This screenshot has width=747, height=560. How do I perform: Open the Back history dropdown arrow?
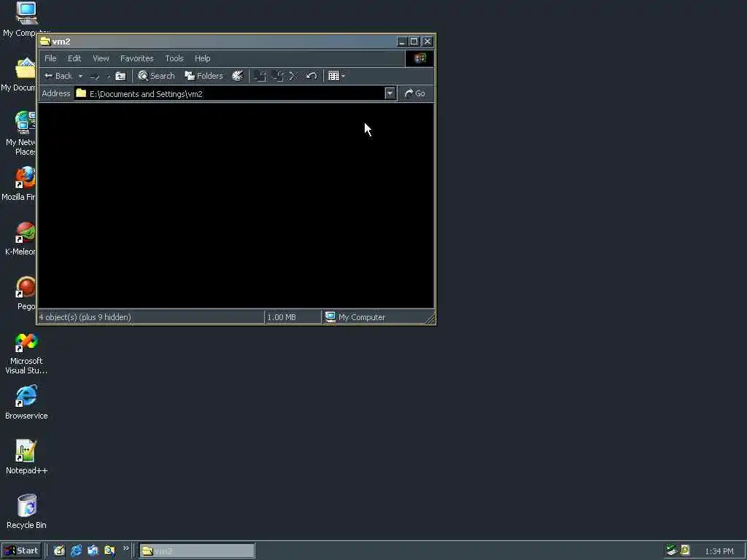(80, 76)
